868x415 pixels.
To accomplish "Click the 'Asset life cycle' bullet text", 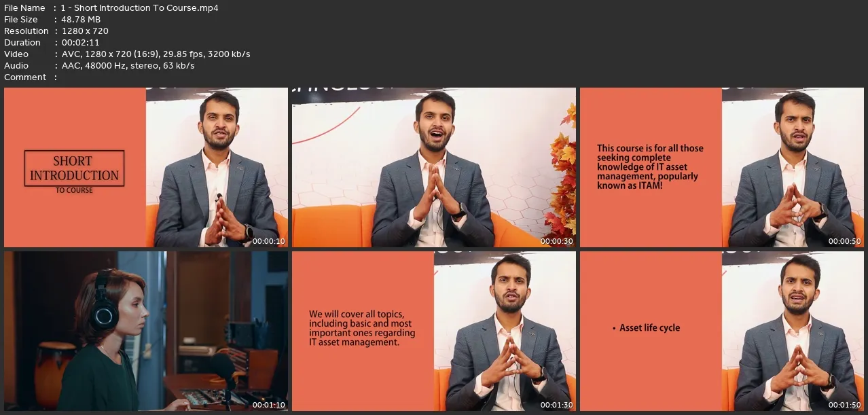I will [x=649, y=328].
